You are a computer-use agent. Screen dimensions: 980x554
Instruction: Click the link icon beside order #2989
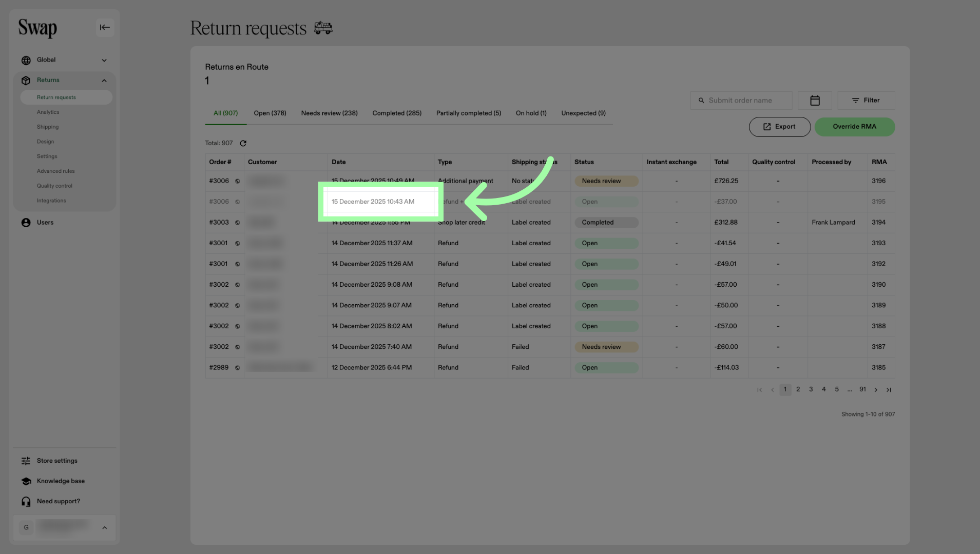pyautogui.click(x=237, y=368)
